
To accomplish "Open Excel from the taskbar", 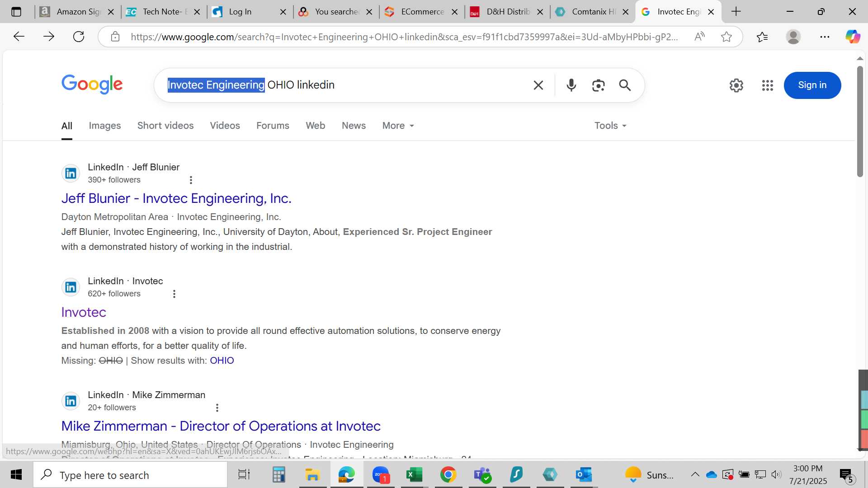I will pos(414,475).
